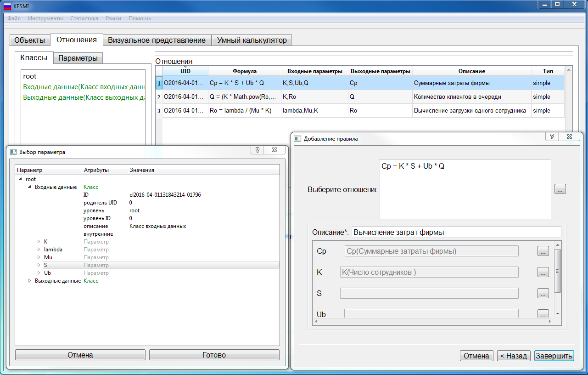The height and width of the screenshot is (375, 588).
Task: Select Входные данные class in the classes list
Action: tap(84, 87)
